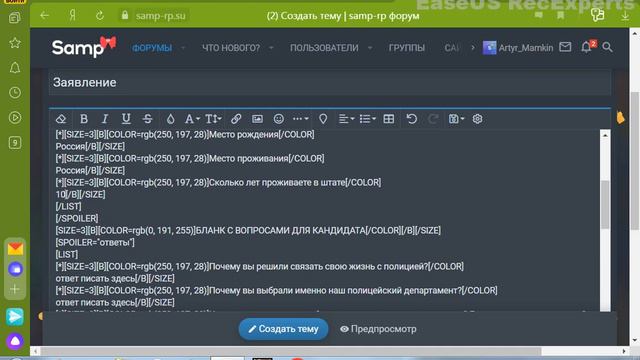Click the Yandex Я home button
This screenshot has height=360, width=640.
pos(73,16)
